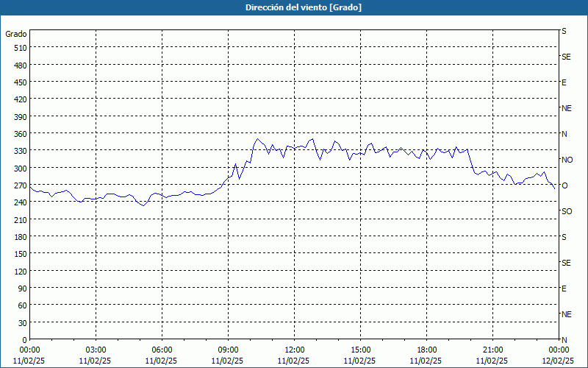Click the 21:00 time label

[492, 350]
